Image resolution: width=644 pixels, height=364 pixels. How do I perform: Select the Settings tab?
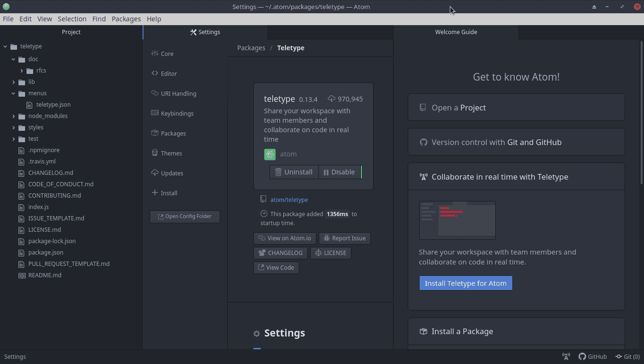[206, 32]
